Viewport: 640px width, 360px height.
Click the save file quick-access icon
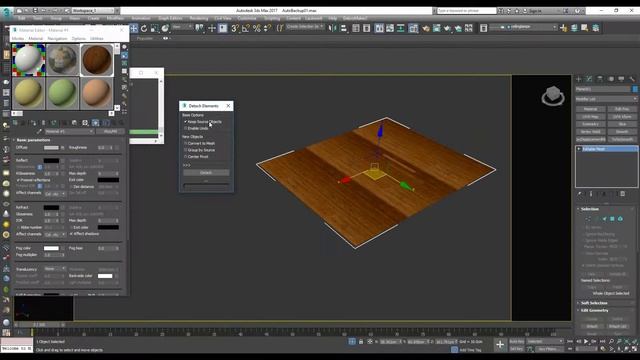[x=35, y=11]
